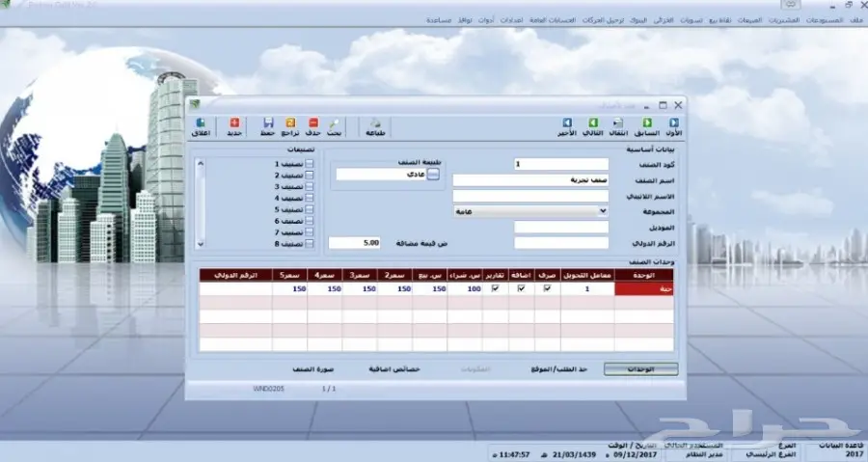
Task: Toggle the تصنيف 4 checkbox
Action: 309,198
